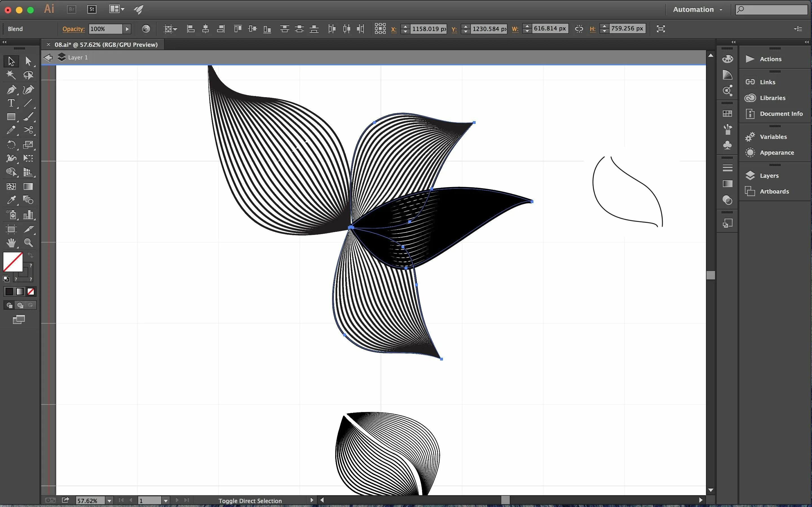Toggle constrain width and height proportions
The width and height of the screenshot is (812, 507).
579,29
